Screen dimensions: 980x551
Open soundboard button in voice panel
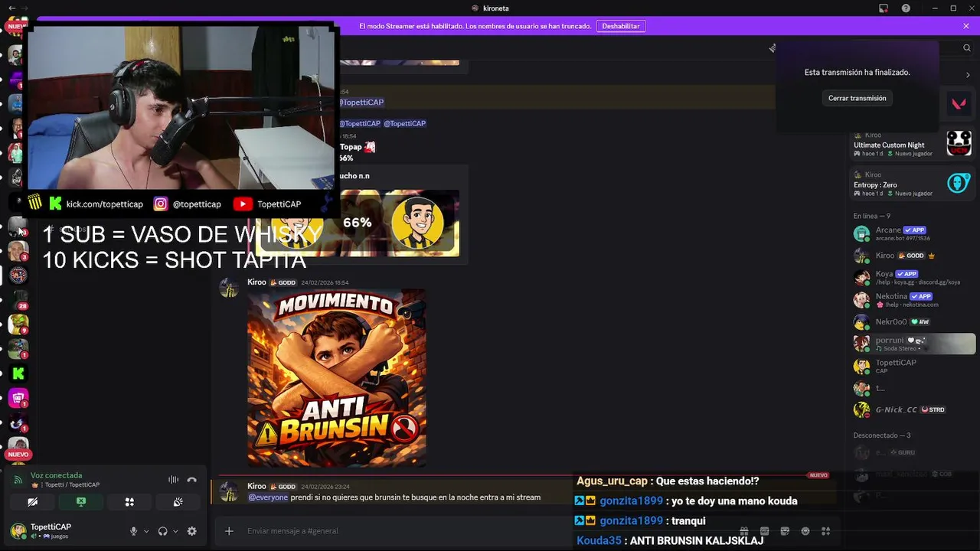[x=178, y=502]
